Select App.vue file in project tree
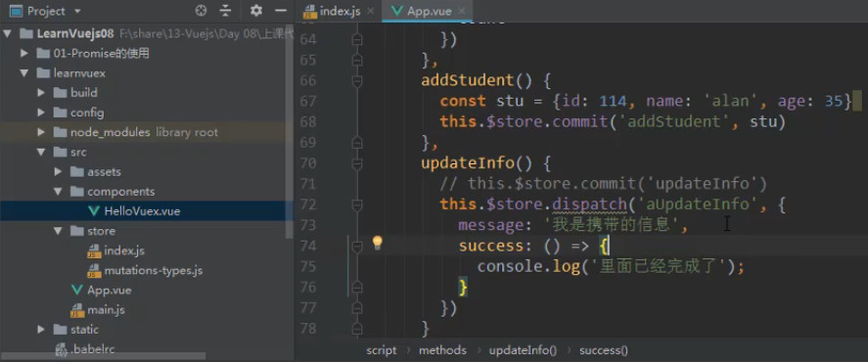 point(109,290)
